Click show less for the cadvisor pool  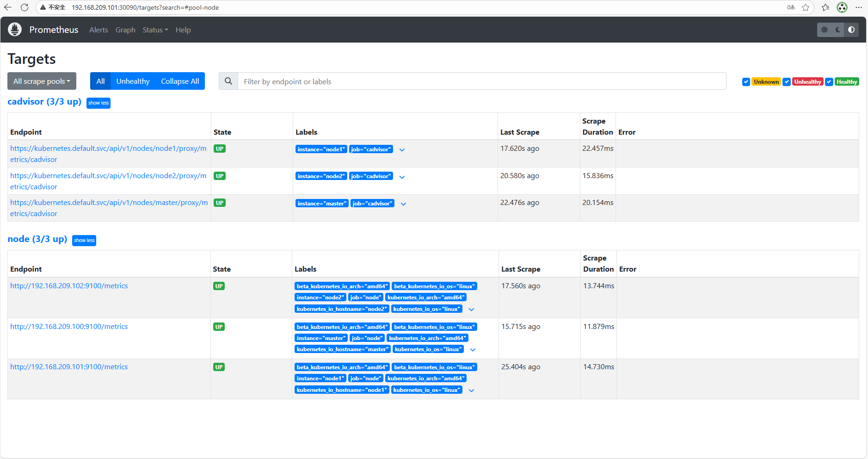click(98, 103)
